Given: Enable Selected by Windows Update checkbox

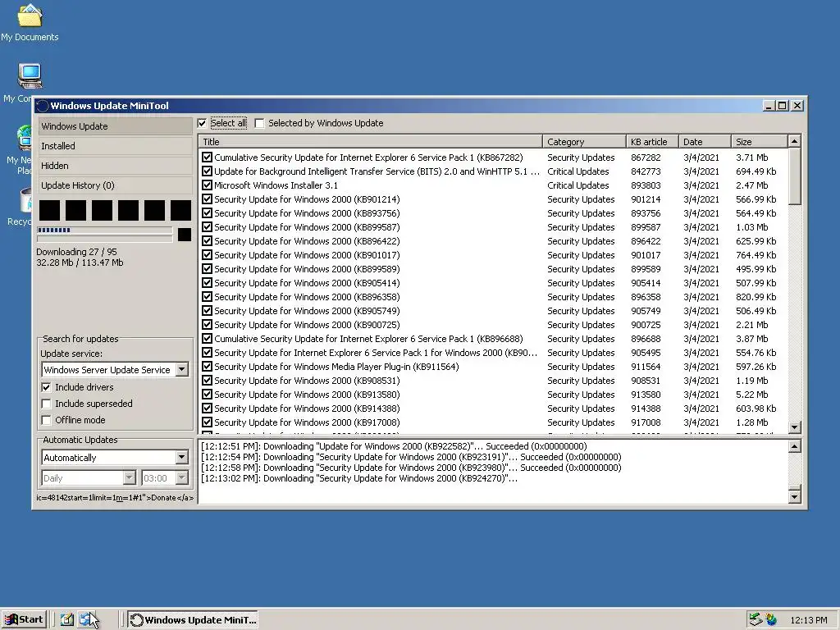Looking at the screenshot, I should (259, 124).
